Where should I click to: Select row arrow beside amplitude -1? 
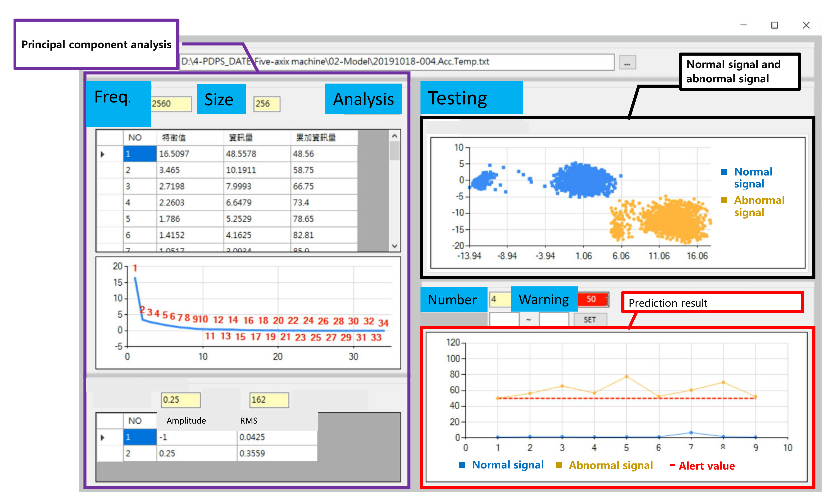(102, 438)
